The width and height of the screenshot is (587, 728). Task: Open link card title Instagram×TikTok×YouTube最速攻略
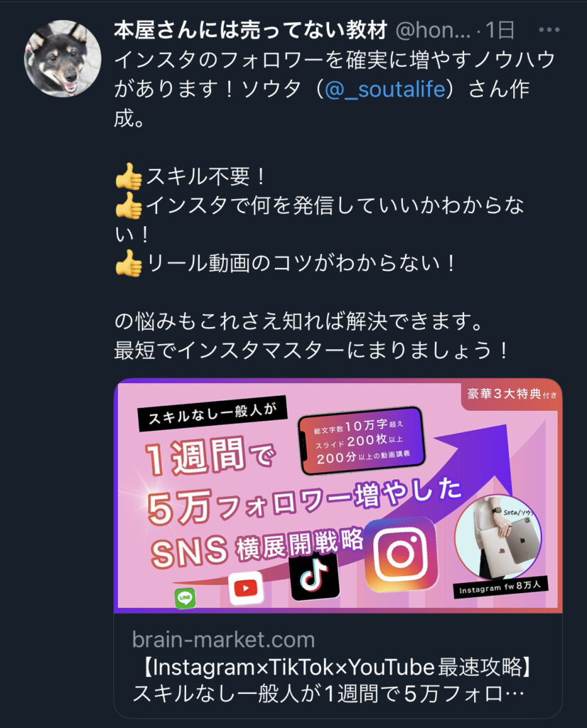(x=338, y=668)
